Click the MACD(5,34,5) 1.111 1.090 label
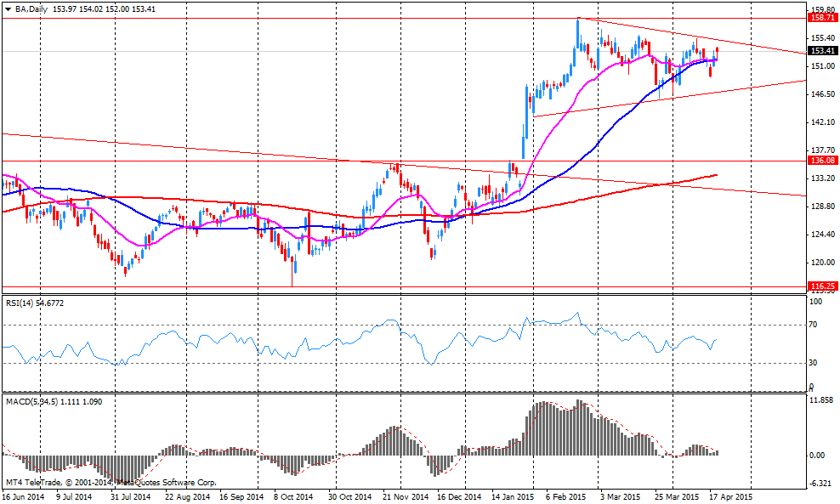 point(54,402)
